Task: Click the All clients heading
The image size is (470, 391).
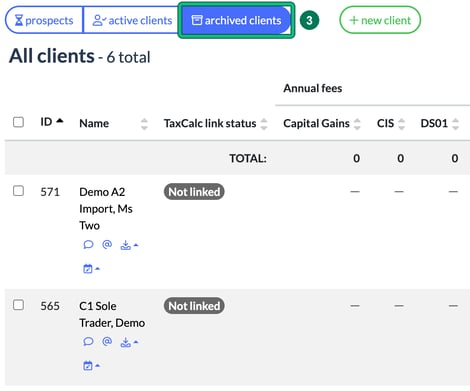Action: pyautogui.click(x=52, y=56)
